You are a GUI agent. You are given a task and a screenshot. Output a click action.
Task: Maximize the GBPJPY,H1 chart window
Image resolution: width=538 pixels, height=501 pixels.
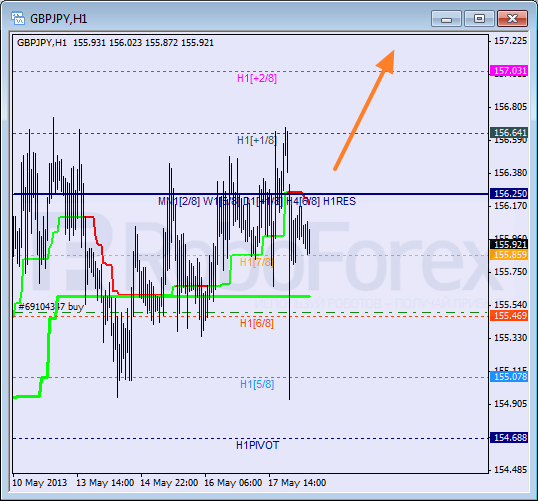(479, 19)
